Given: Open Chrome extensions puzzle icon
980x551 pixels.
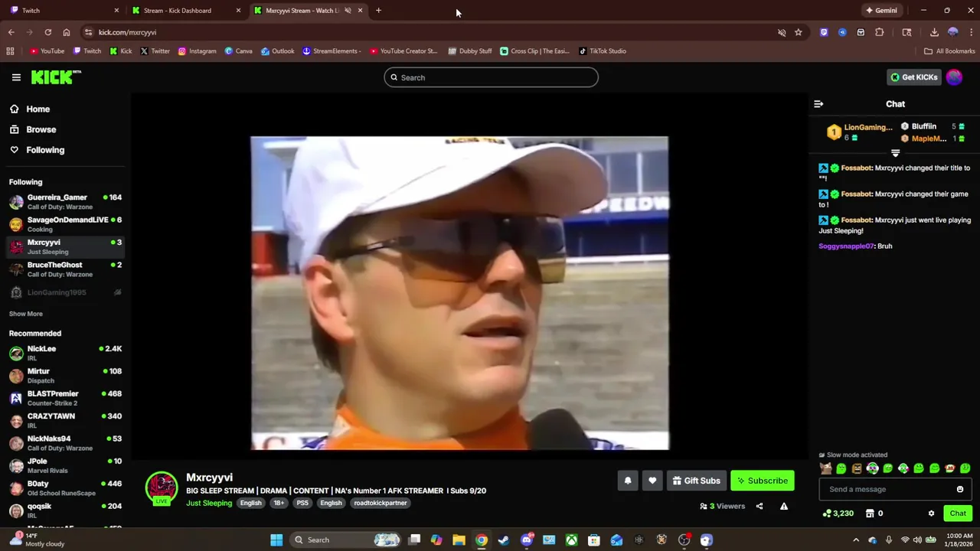Looking at the screenshot, I should (879, 32).
